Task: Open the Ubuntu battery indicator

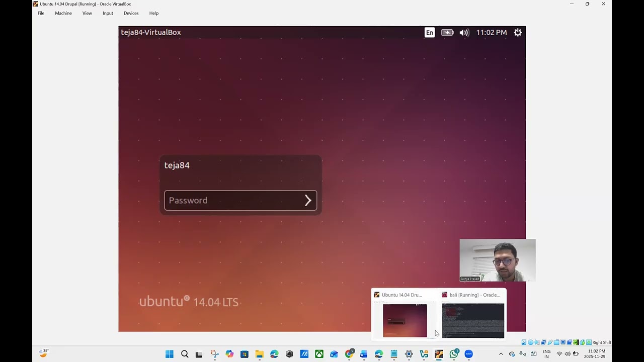Action: (x=447, y=32)
